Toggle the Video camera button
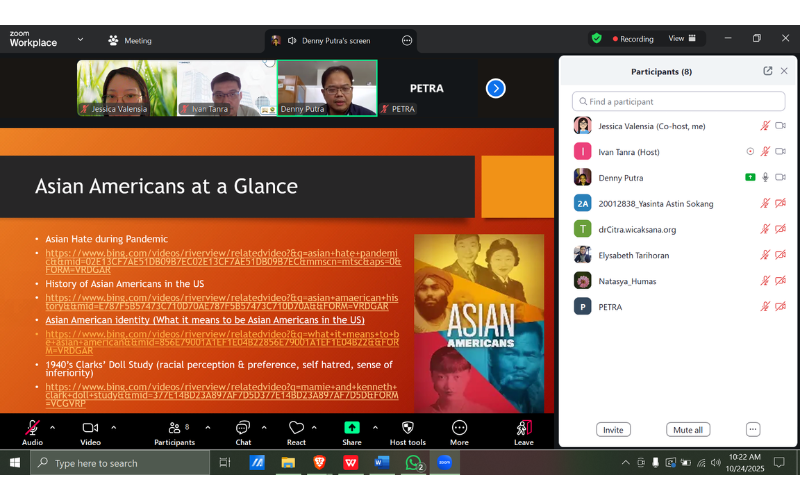800x500 pixels. (x=90, y=428)
